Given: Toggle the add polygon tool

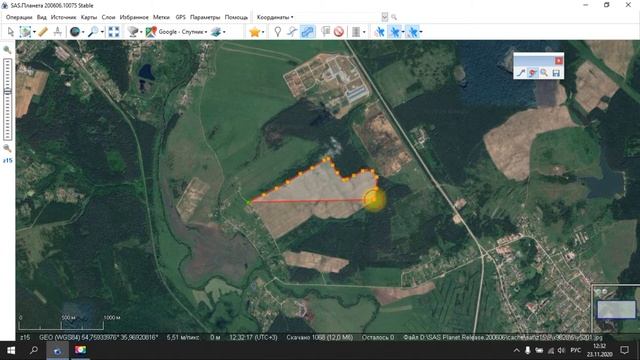Looking at the screenshot, I should pyautogui.click(x=308, y=31).
